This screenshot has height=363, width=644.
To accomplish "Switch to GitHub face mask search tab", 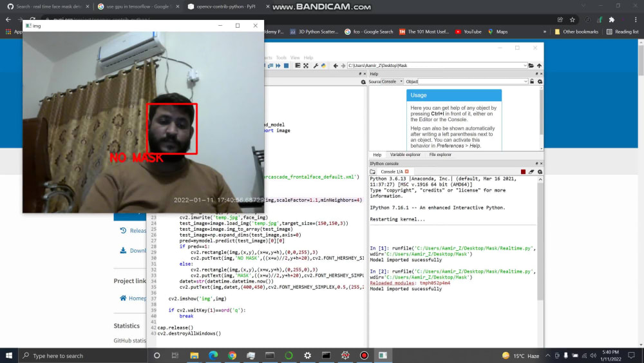I will click(x=48, y=6).
